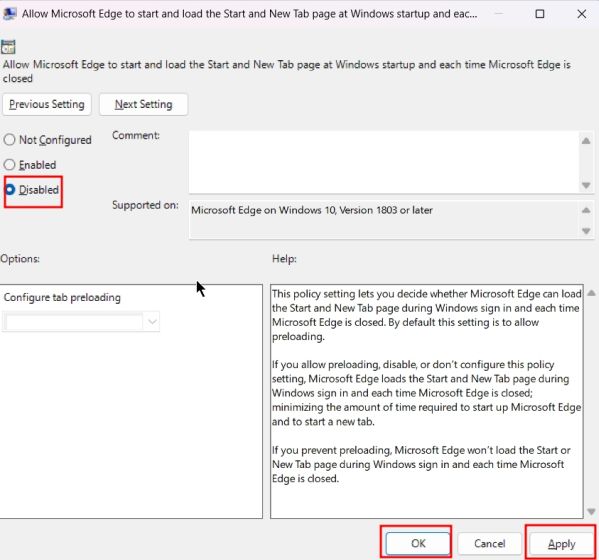The image size is (599, 560).
Task: Click the 'Comment:' label
Action: pyautogui.click(x=136, y=135)
